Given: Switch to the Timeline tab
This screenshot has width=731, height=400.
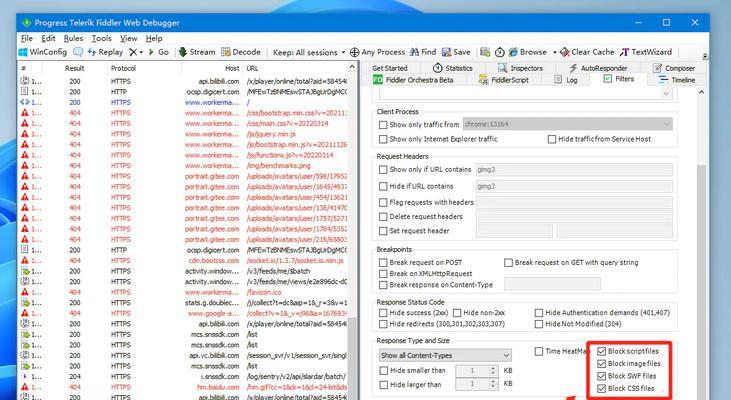Looking at the screenshot, I should [x=677, y=80].
